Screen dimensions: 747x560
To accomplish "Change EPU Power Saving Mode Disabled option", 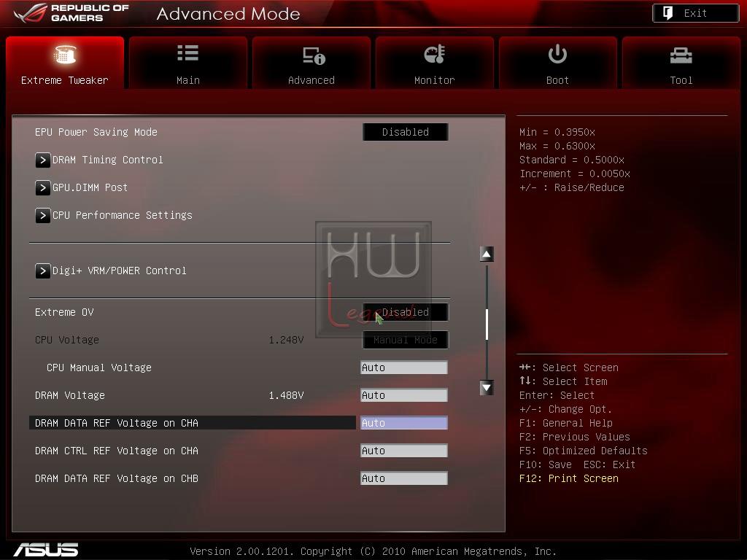I will coord(406,132).
